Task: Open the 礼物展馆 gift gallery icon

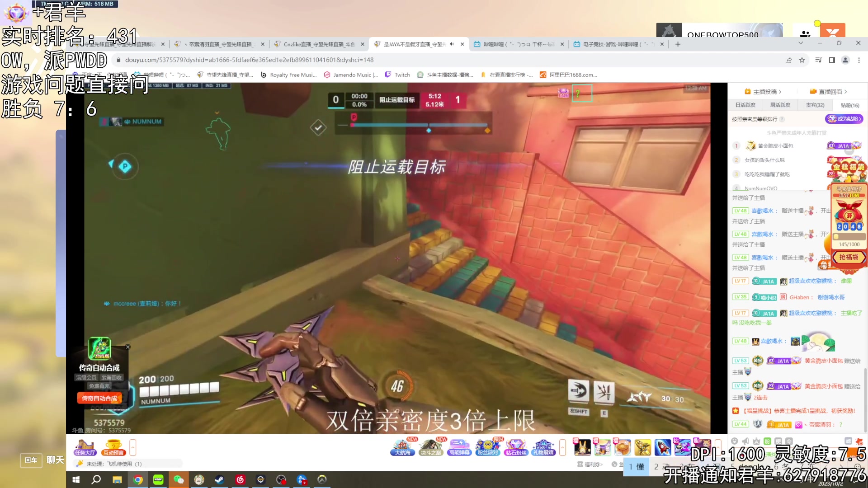Action: pyautogui.click(x=543, y=447)
